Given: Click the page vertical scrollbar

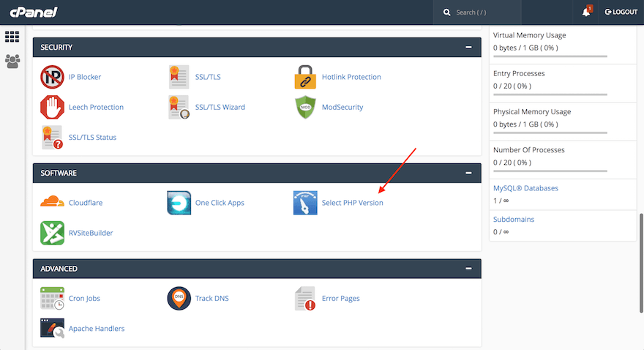Looking at the screenshot, I should tap(641, 263).
